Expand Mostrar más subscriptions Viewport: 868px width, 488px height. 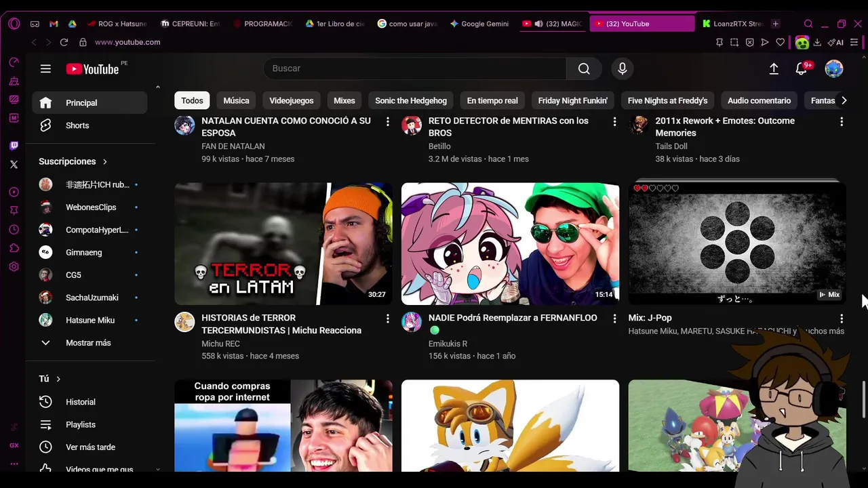[x=90, y=343]
